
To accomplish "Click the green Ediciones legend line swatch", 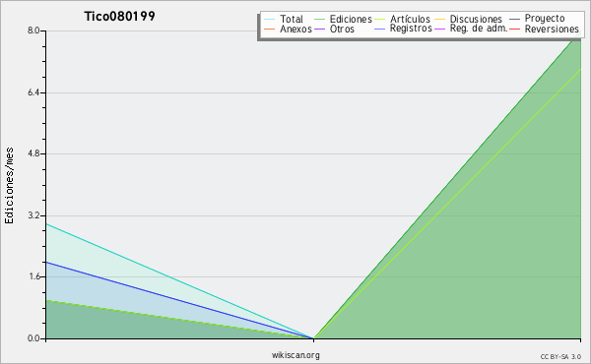I will coord(319,19).
